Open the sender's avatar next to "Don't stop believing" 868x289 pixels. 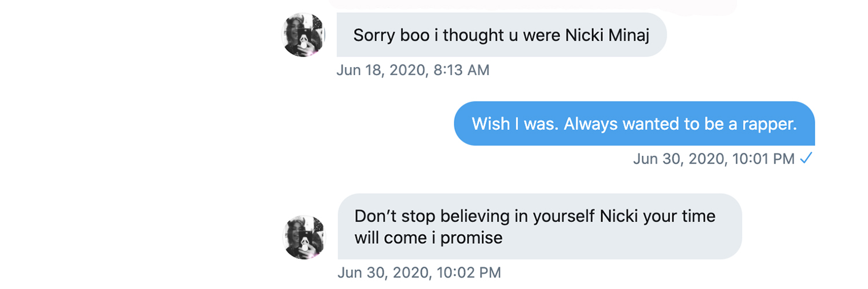pos(304,237)
